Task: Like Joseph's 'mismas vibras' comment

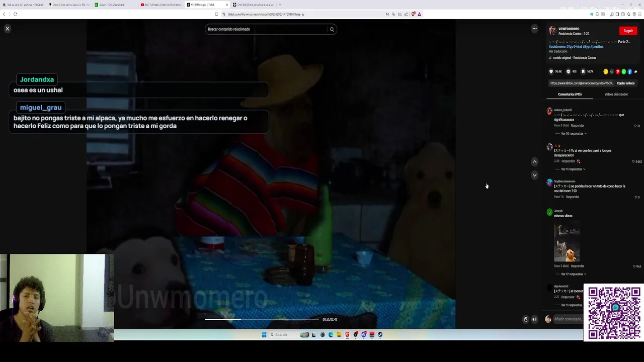Action: [634, 266]
